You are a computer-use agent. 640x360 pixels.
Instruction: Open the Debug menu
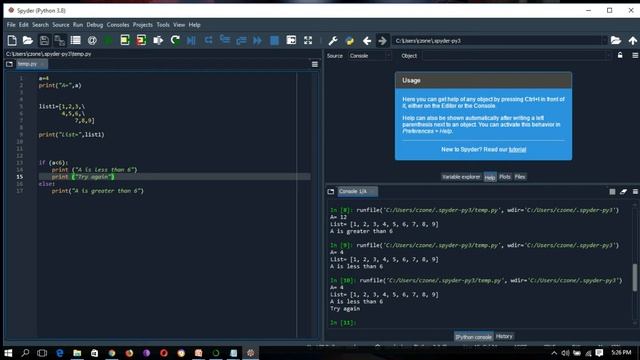95,25
